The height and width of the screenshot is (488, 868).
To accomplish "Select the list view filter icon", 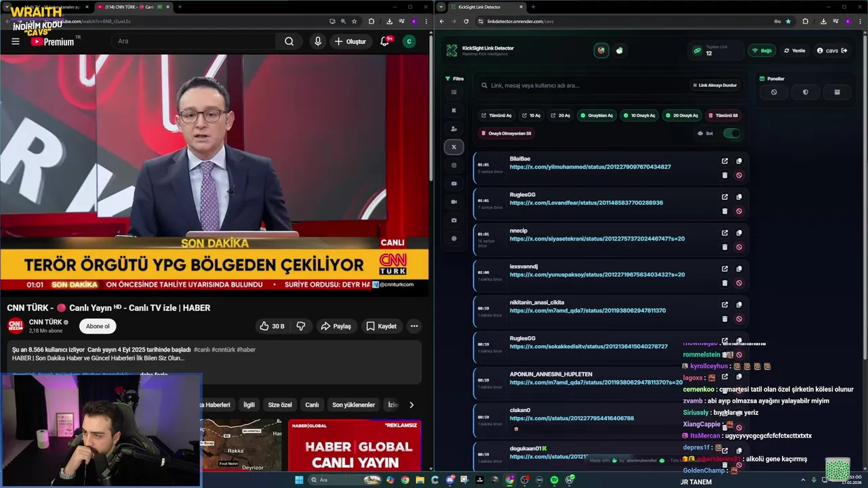I will tap(454, 92).
